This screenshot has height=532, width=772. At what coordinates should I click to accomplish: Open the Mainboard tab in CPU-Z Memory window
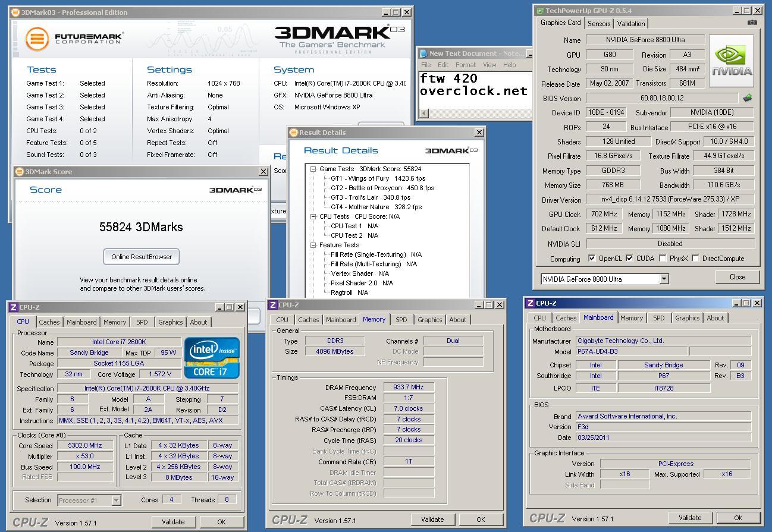click(341, 320)
